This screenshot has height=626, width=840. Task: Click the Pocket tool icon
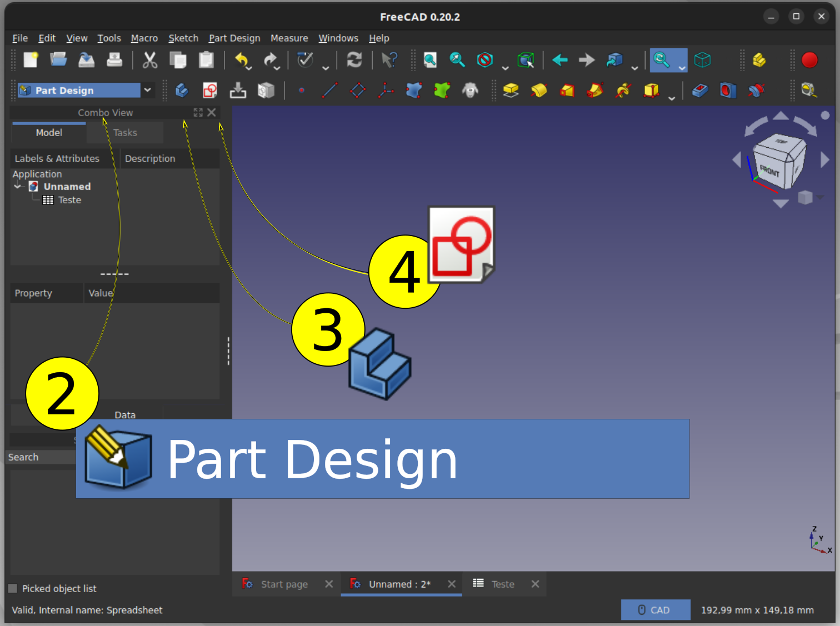pyautogui.click(x=699, y=90)
